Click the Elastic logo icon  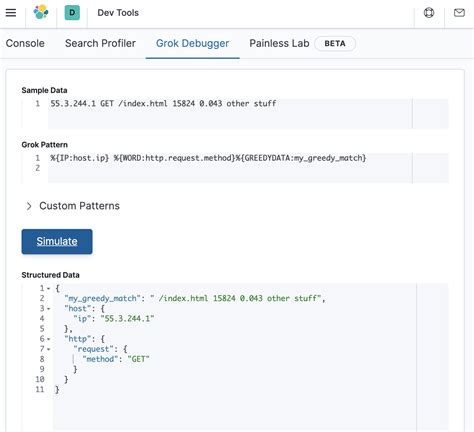41,12
